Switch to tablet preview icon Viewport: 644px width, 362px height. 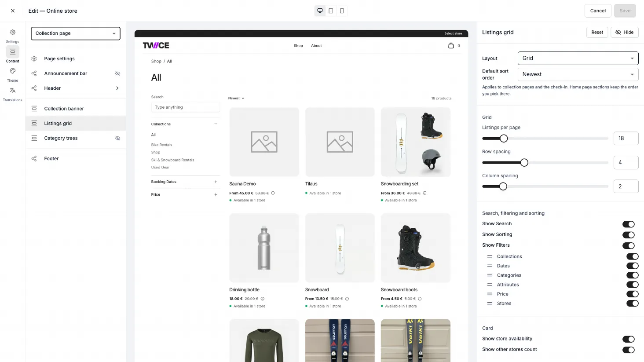(x=331, y=11)
